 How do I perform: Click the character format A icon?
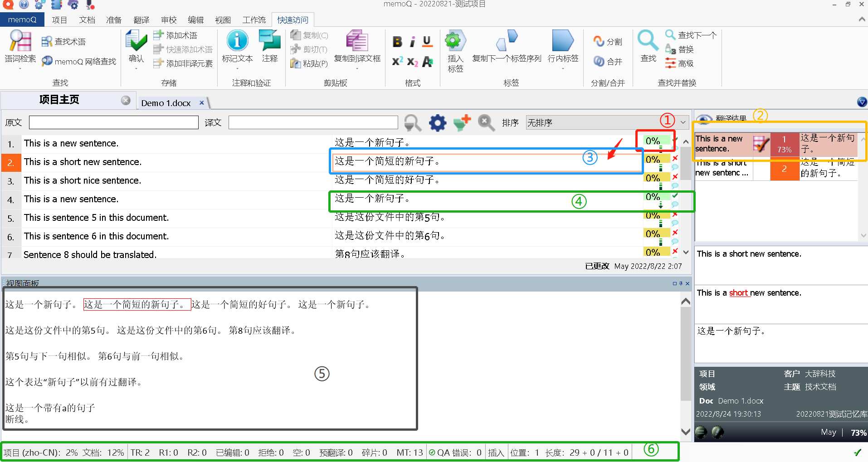[x=427, y=62]
